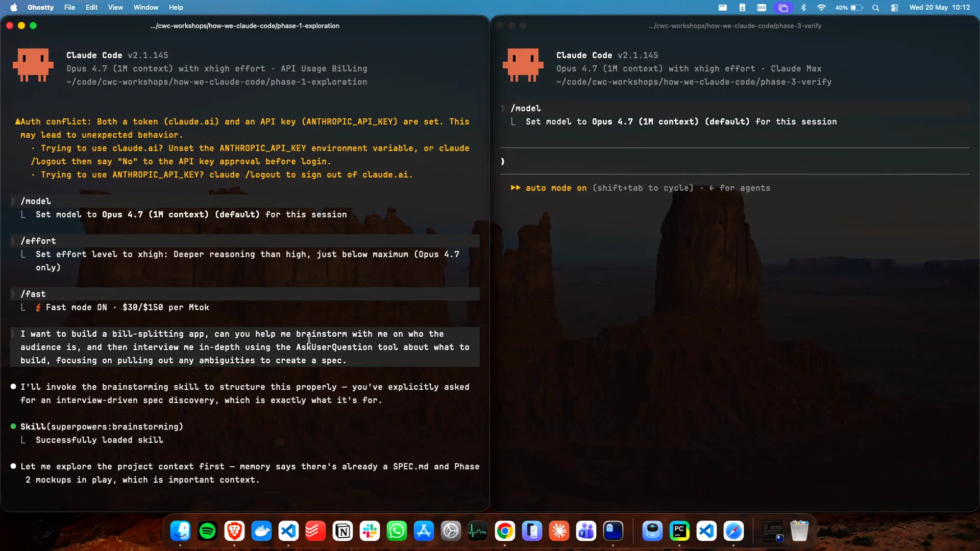Click the '/fast' command line
The image size is (980, 551).
[245, 294]
